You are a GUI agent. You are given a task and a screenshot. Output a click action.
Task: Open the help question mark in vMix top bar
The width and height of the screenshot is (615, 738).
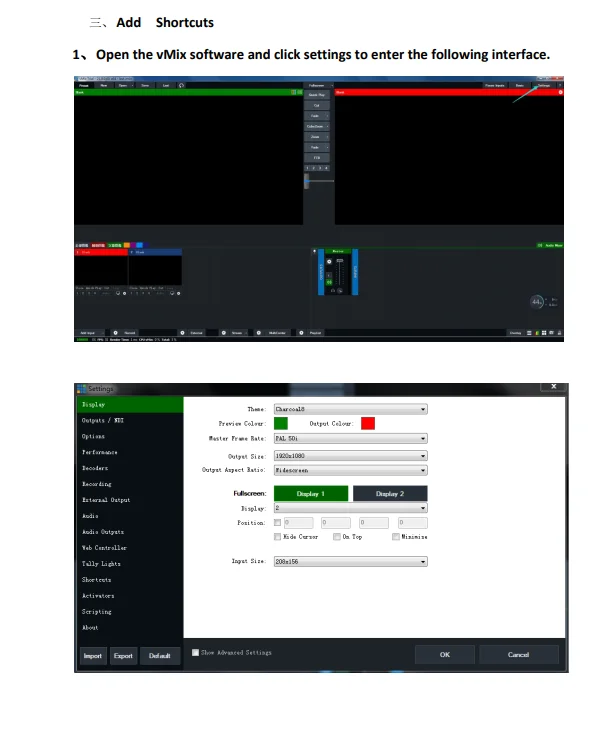(x=559, y=85)
